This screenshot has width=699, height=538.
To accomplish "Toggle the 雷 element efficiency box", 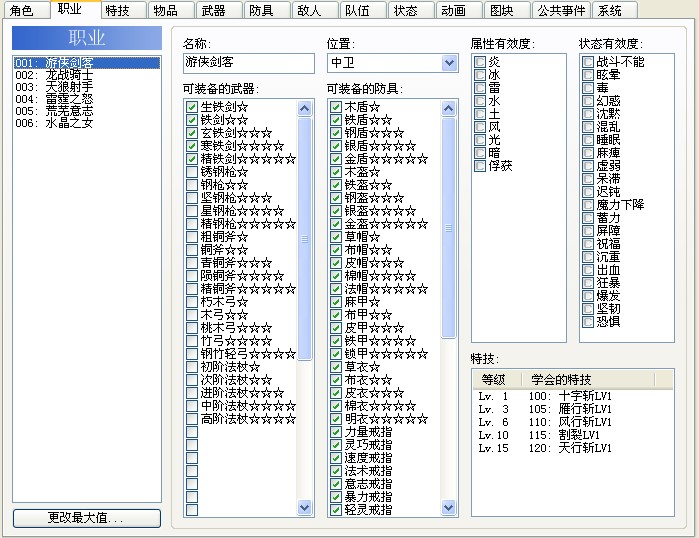I will pyautogui.click(x=480, y=88).
